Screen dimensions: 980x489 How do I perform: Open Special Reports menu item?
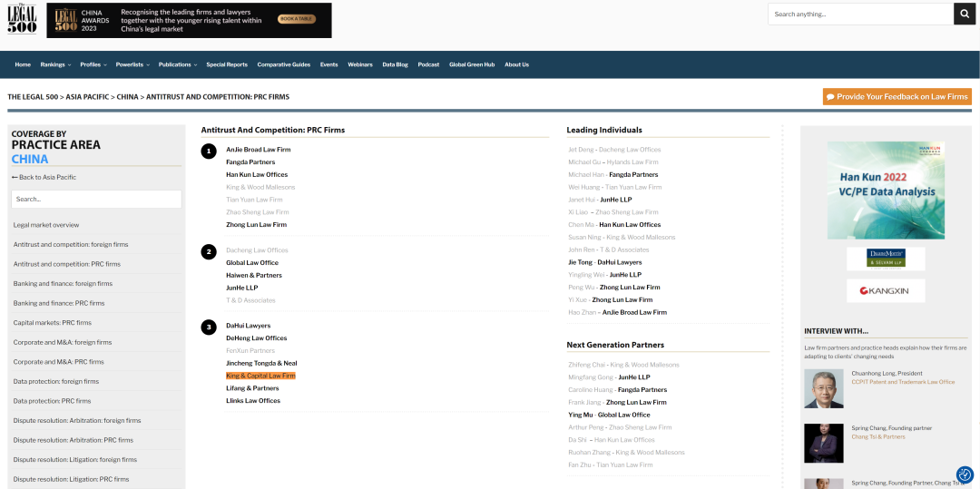(x=227, y=64)
